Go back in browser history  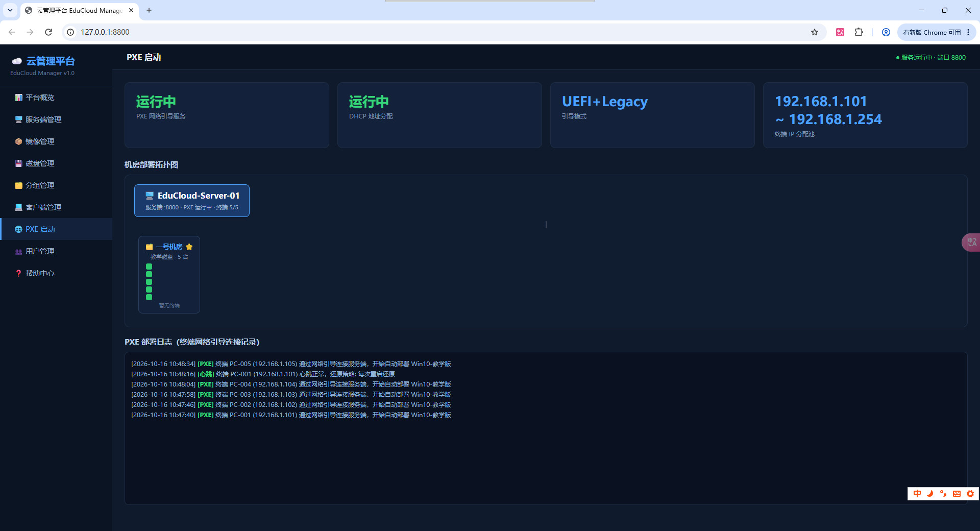click(x=12, y=32)
